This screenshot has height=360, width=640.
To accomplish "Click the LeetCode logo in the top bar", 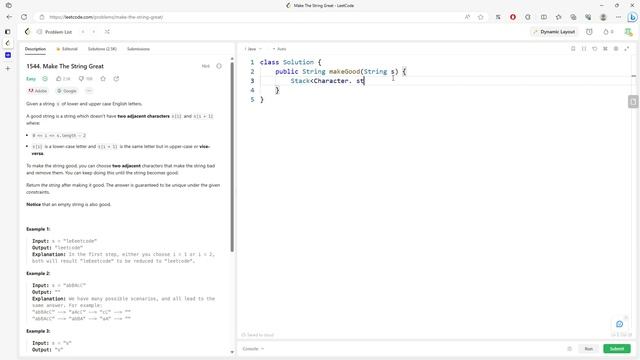I will point(27,31).
